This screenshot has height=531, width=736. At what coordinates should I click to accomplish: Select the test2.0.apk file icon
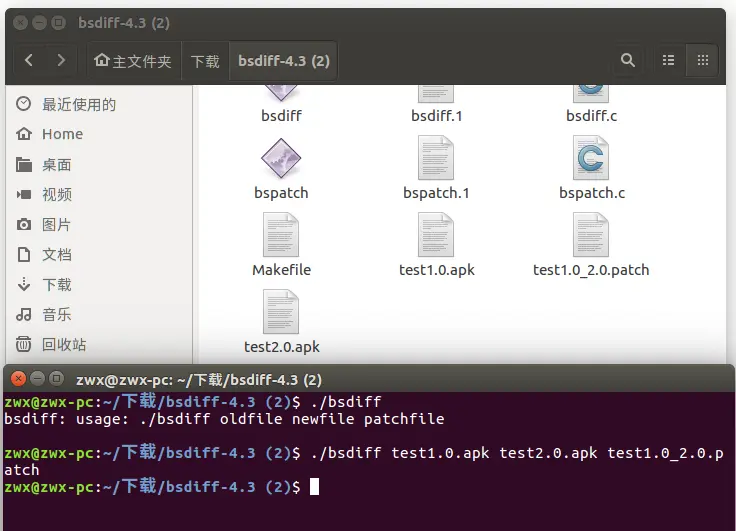coord(281,312)
